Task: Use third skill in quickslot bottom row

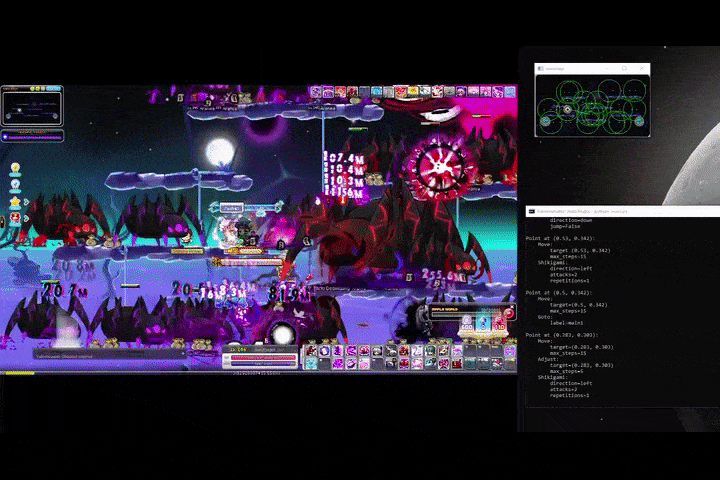Action: point(338,364)
